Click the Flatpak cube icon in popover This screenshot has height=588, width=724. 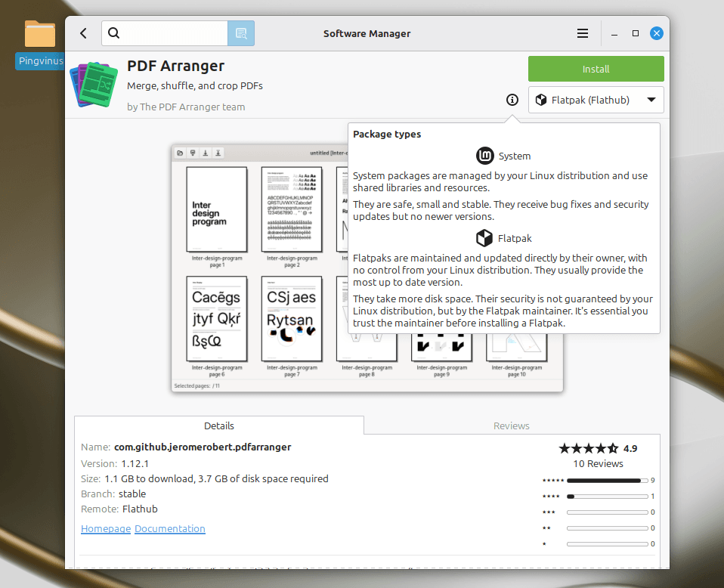(x=484, y=239)
